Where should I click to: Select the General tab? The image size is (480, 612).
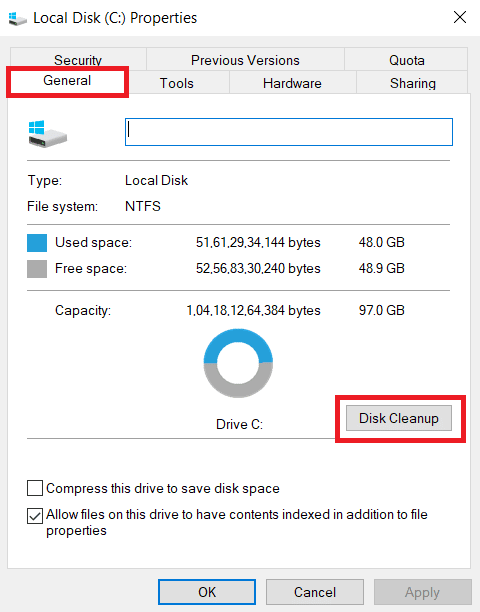pyautogui.click(x=67, y=81)
